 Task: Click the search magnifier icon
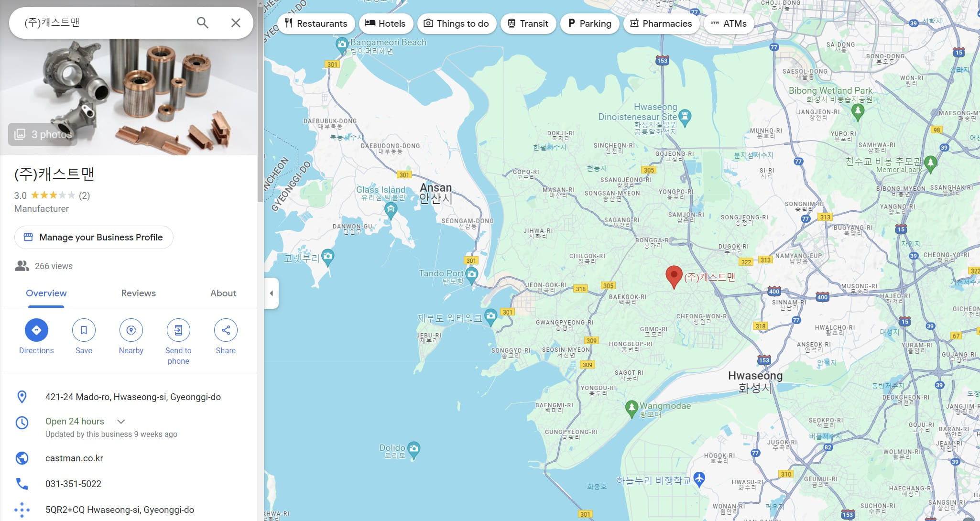pos(202,22)
